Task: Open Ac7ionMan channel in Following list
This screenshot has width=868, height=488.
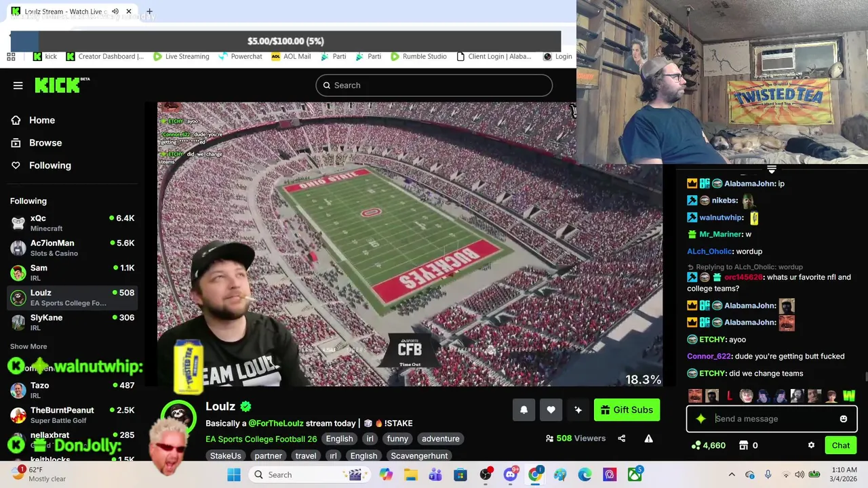Action: (x=72, y=248)
